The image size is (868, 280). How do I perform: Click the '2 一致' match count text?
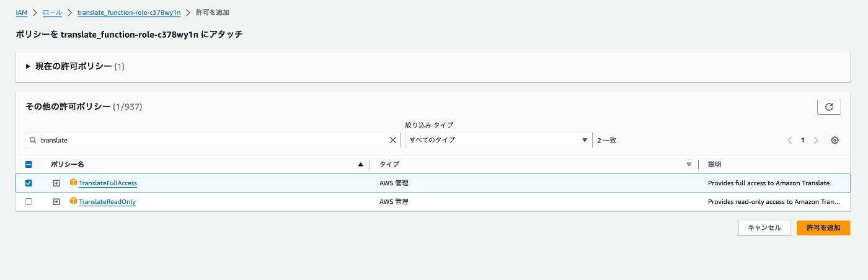point(607,140)
